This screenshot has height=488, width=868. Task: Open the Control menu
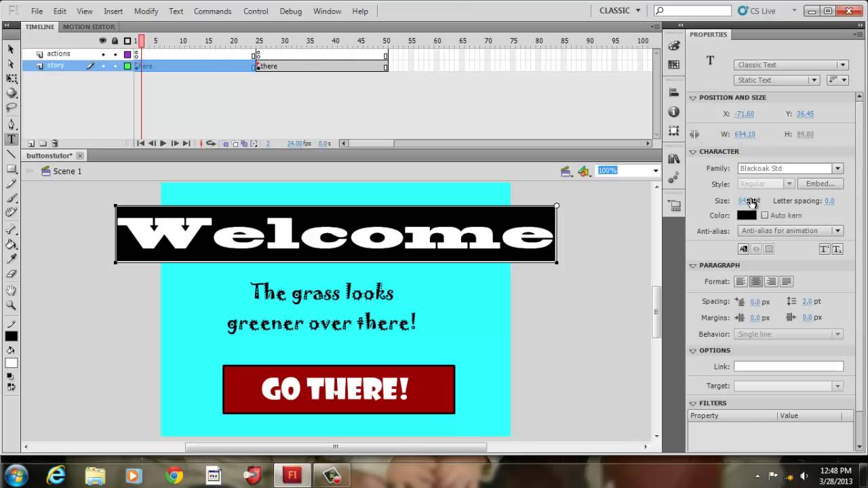coord(256,11)
